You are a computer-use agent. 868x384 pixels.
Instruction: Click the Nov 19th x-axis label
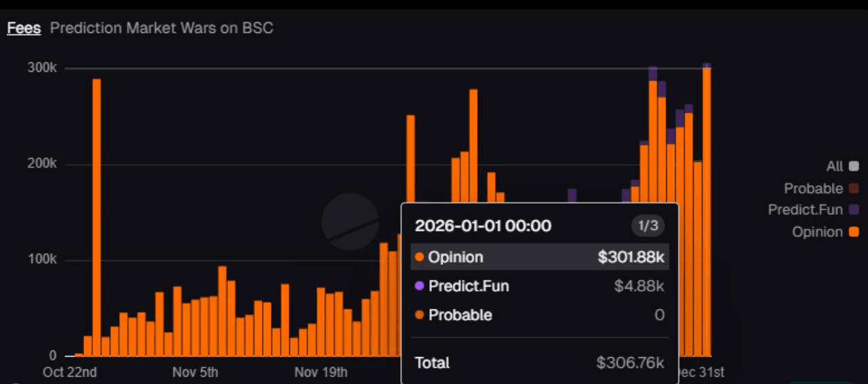[x=321, y=372]
